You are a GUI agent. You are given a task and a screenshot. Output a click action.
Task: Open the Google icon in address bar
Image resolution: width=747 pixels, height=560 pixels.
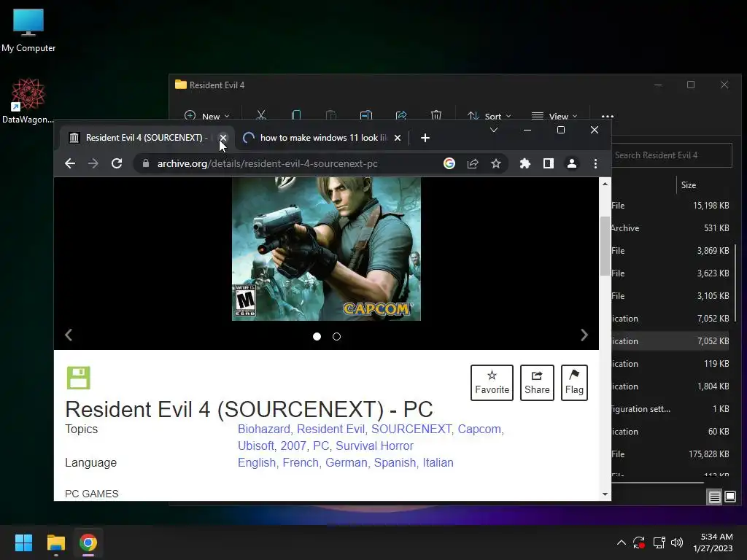(449, 163)
